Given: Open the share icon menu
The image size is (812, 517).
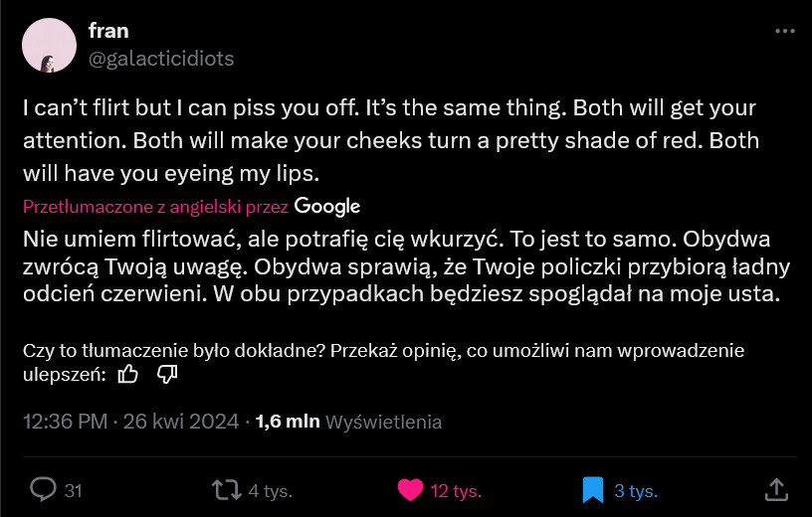Looking at the screenshot, I should (776, 488).
